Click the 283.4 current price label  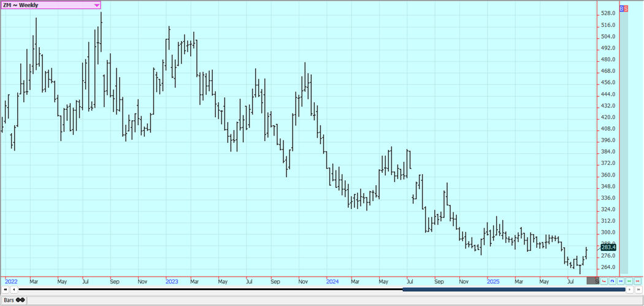608,247
